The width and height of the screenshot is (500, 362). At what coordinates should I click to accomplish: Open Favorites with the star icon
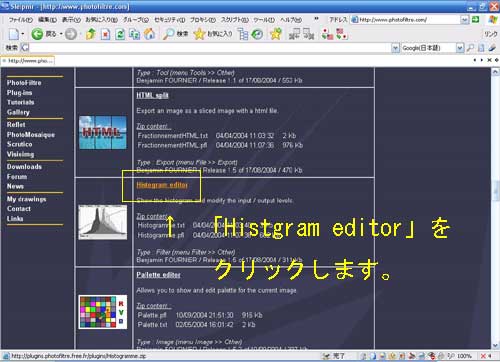(199, 34)
